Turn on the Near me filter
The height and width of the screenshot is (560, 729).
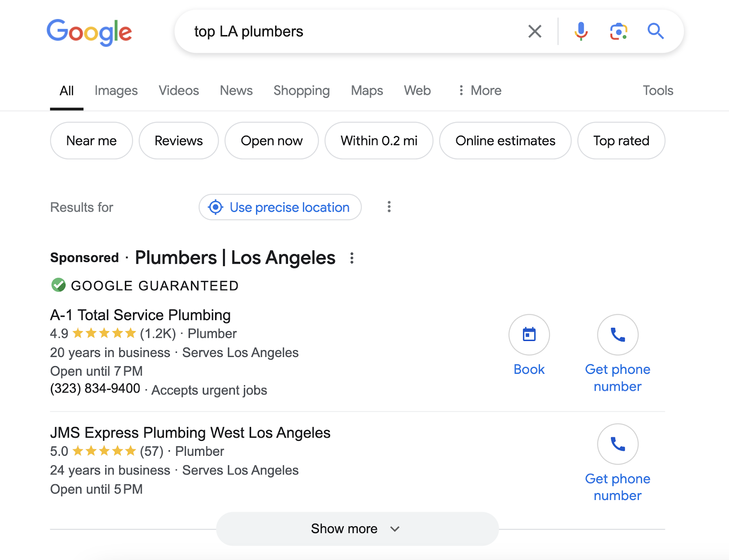[91, 141]
